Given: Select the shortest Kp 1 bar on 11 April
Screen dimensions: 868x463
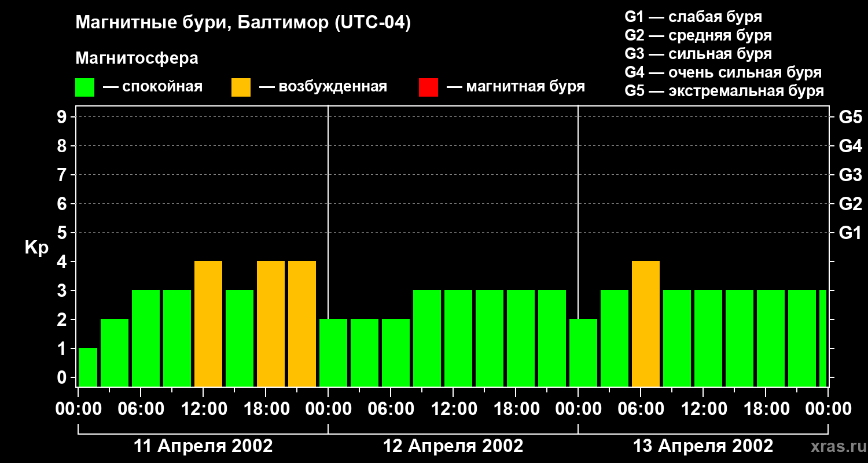Looking at the screenshot, I should click(88, 367).
